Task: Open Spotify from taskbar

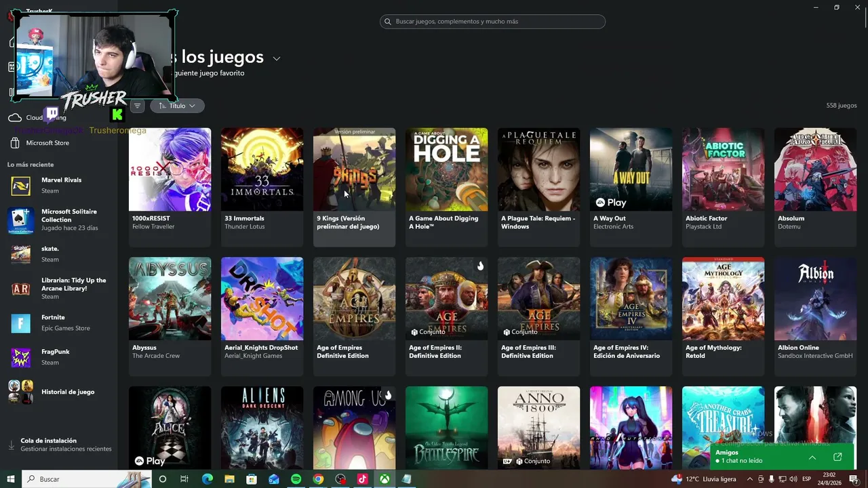Action: pyautogui.click(x=296, y=479)
